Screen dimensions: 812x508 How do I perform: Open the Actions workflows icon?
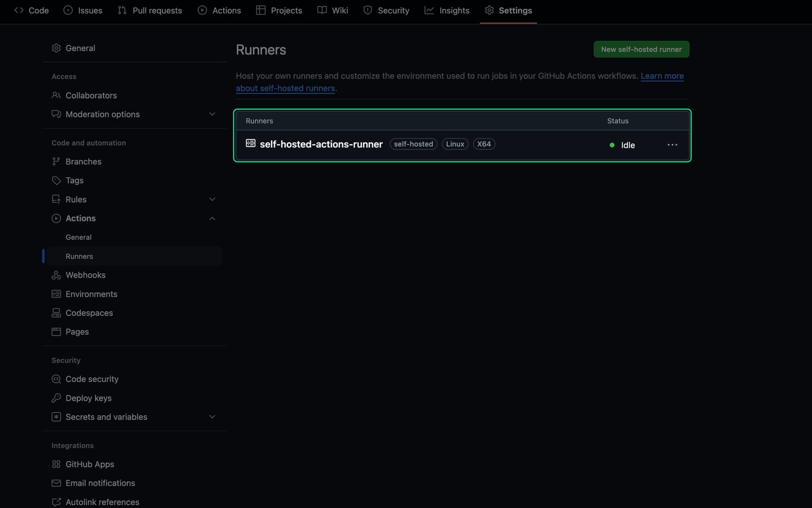(x=203, y=10)
